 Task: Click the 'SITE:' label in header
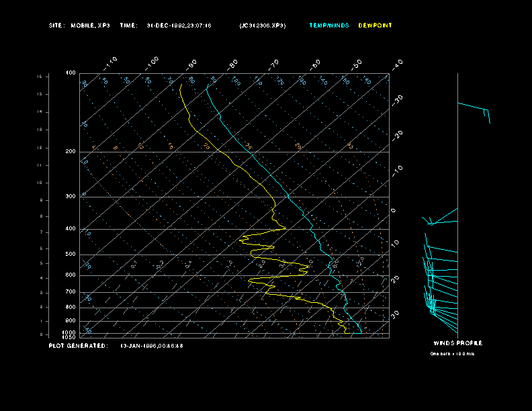[56, 26]
